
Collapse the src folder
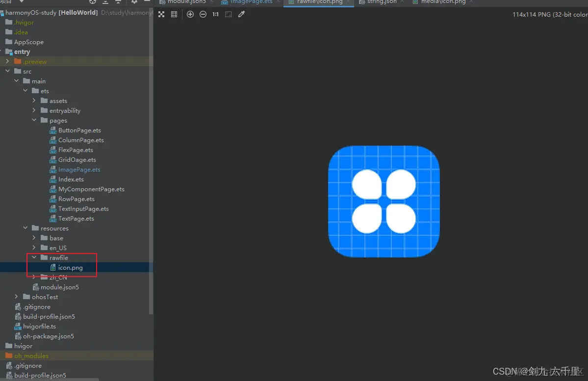coord(7,71)
